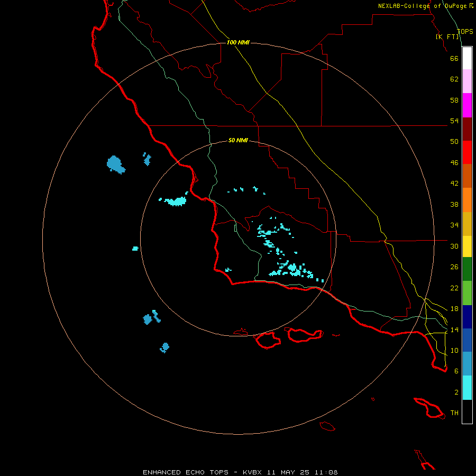
Task: Click the black TH threshold swatch
Action: coord(467,411)
